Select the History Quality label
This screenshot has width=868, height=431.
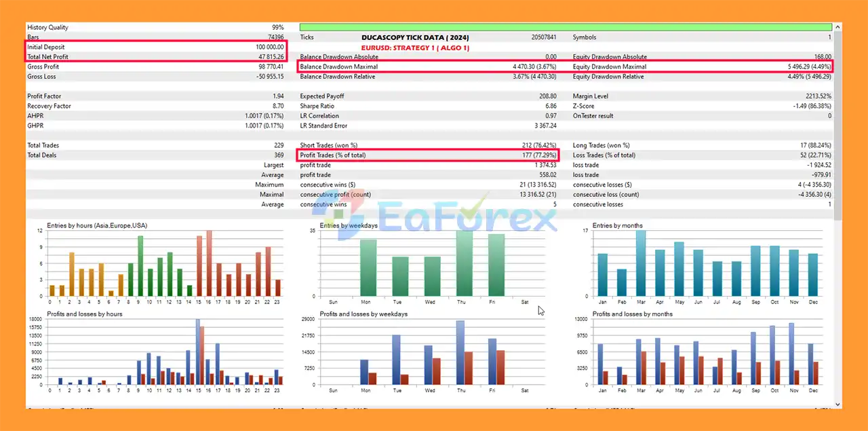click(47, 27)
